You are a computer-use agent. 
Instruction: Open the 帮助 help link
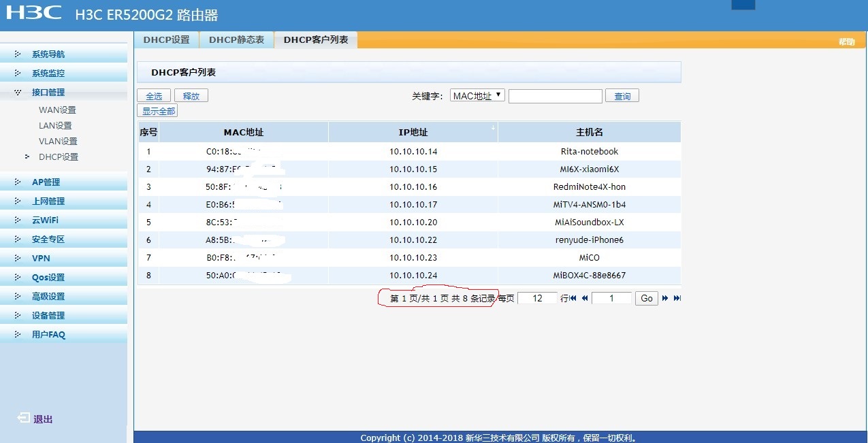click(x=847, y=42)
